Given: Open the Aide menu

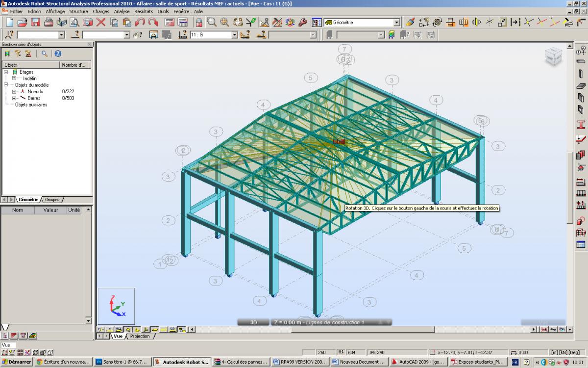Looking at the screenshot, I should 198,11.
